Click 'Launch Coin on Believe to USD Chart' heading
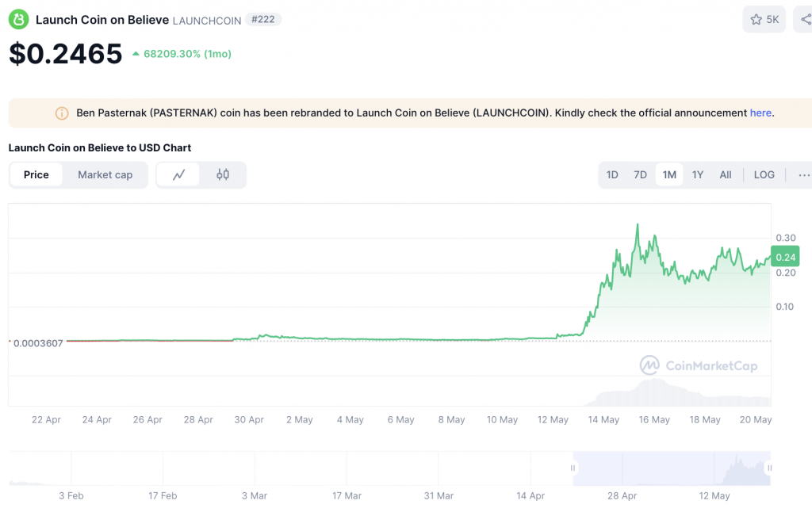812x512 pixels. tap(99, 147)
